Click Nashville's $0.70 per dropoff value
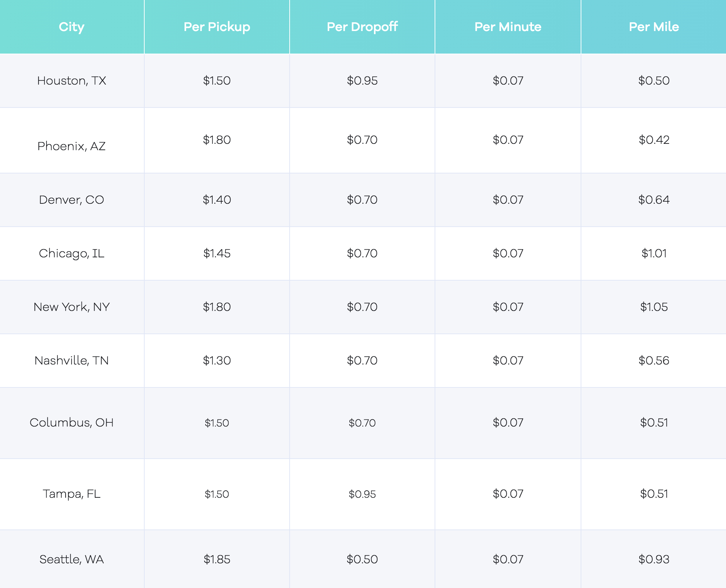Image resolution: width=726 pixels, height=588 pixels. point(362,361)
